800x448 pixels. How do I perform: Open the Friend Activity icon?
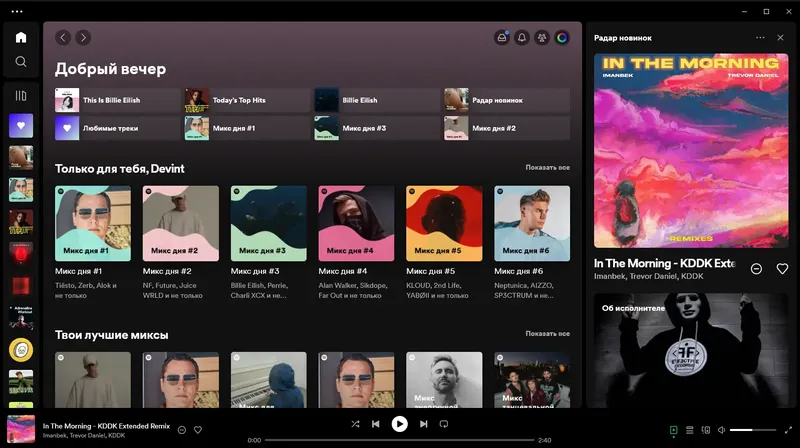[542, 37]
